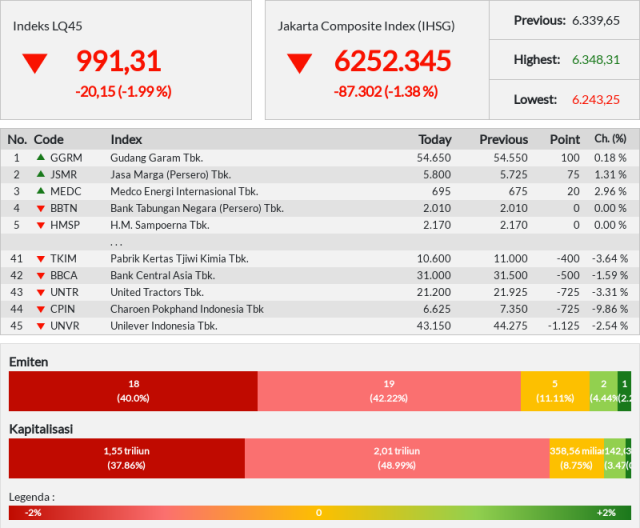Screen dimensions: 640x528
Task: Click UNVR point change -1.125
Action: point(564,326)
